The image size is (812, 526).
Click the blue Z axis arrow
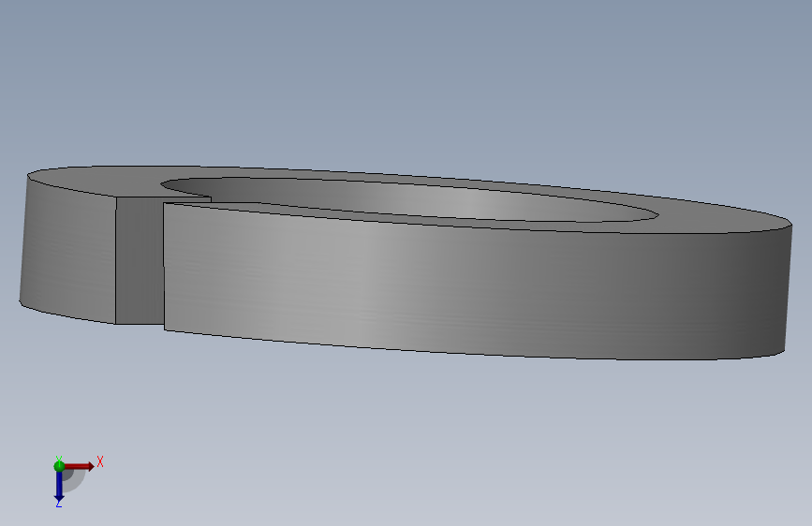(59, 486)
